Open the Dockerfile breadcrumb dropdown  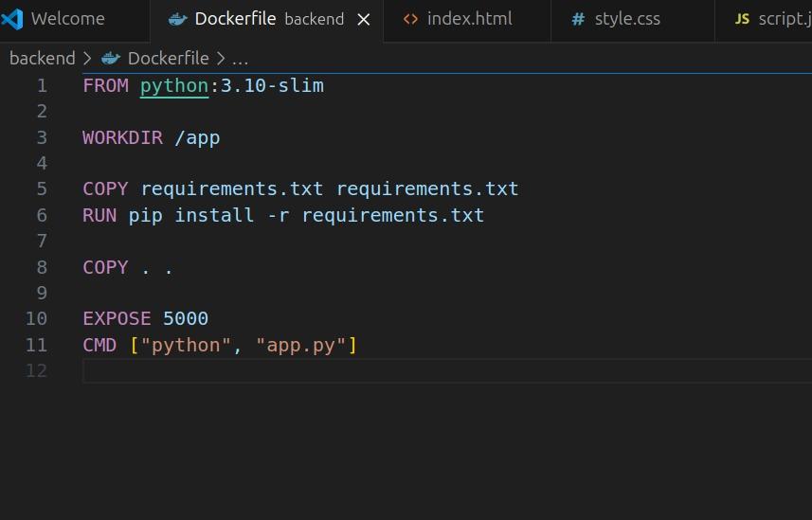168,59
